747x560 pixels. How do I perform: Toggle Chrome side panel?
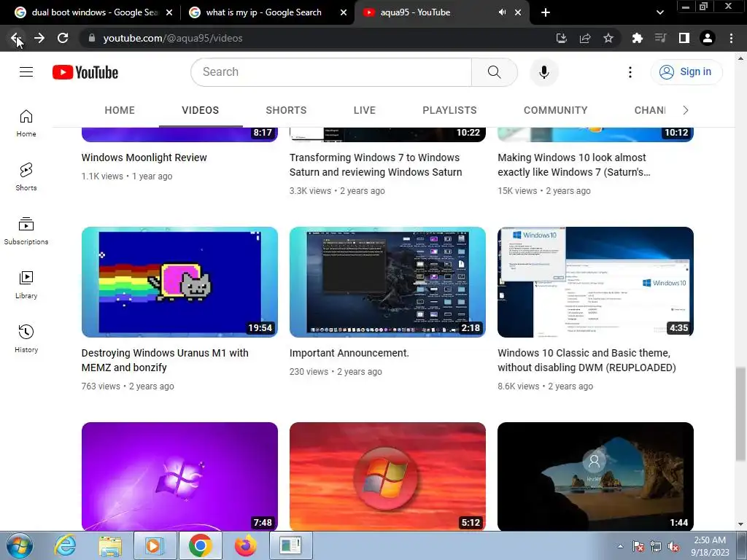click(x=684, y=38)
